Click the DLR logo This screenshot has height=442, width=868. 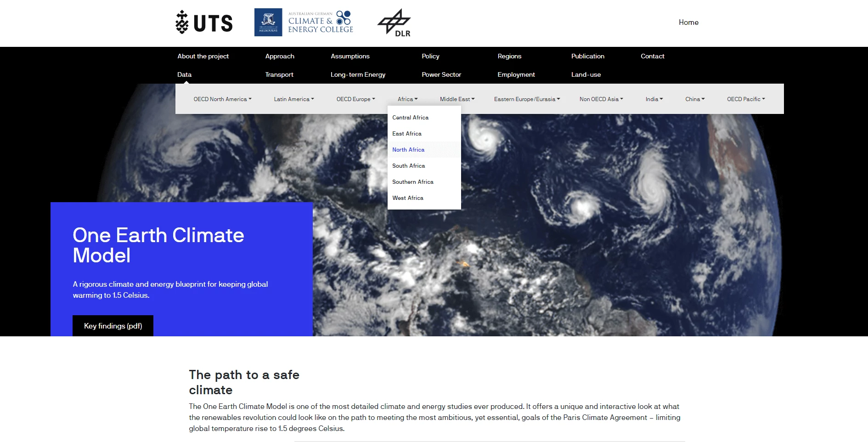click(395, 22)
